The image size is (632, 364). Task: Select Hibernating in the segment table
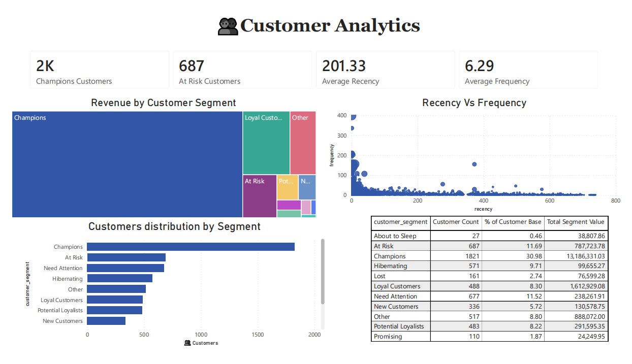pyautogui.click(x=390, y=266)
